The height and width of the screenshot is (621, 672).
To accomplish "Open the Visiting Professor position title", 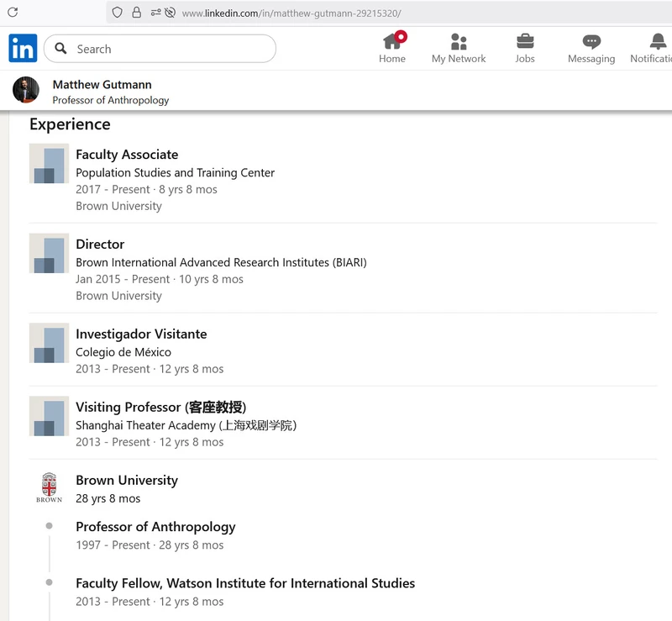I will click(161, 407).
